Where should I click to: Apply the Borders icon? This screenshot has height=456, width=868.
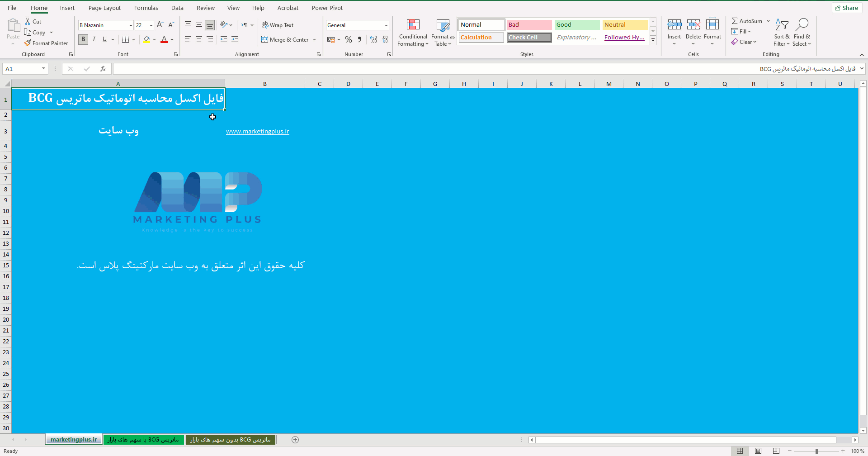tap(126, 39)
